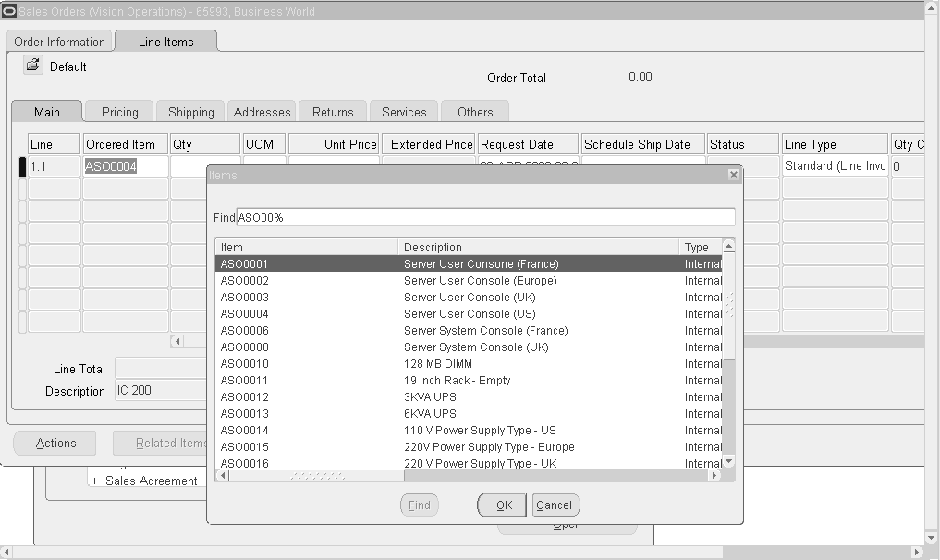This screenshot has height=560, width=940.
Task: Switch to the Main tab
Action: (x=47, y=112)
